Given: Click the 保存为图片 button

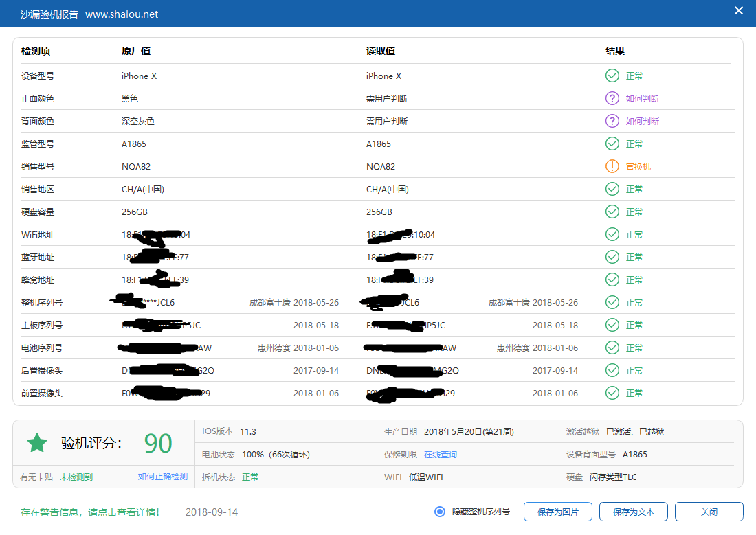Looking at the screenshot, I should click(x=558, y=512).
